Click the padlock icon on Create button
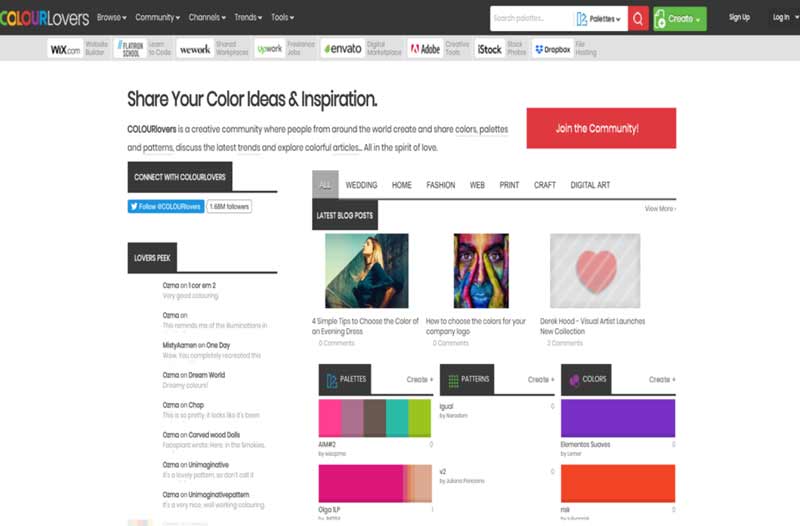 pos(660,19)
